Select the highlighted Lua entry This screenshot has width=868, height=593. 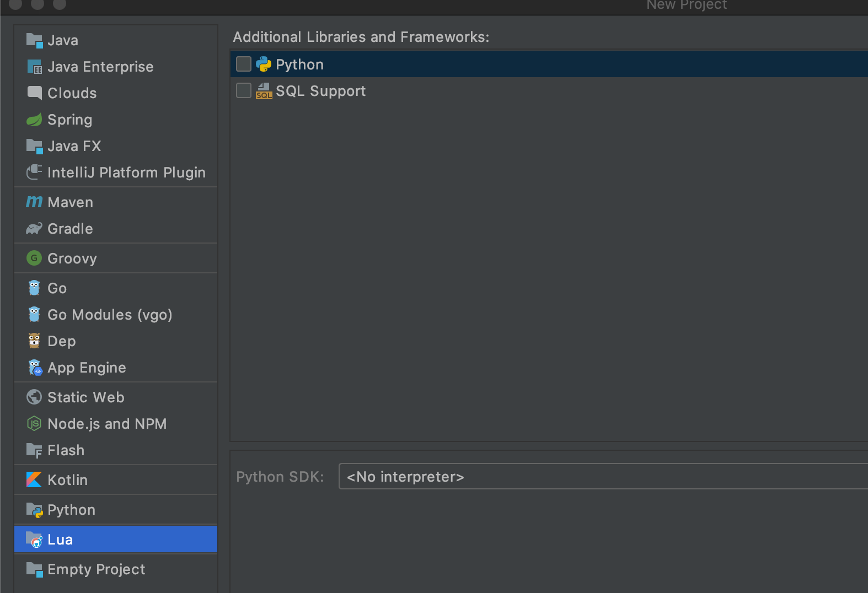pos(116,540)
